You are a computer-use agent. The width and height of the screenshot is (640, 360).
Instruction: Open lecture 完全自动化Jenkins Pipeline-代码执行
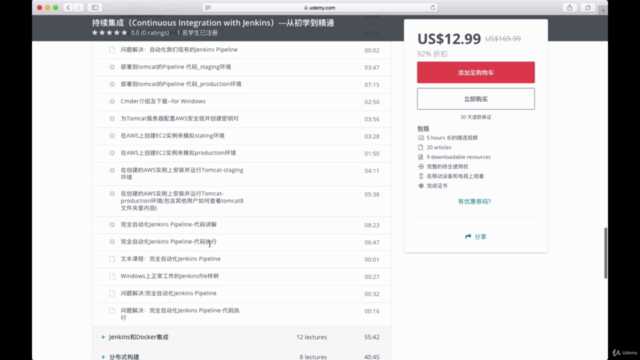pos(169,242)
